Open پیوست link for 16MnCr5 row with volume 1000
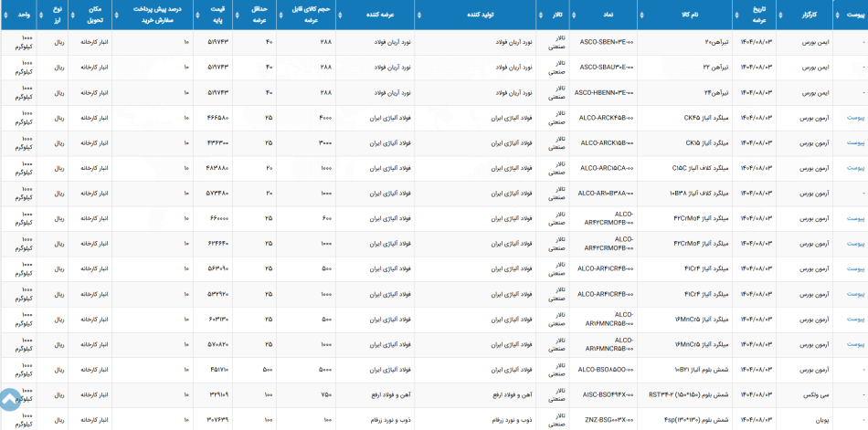The height and width of the screenshot is (430, 868). (855, 345)
